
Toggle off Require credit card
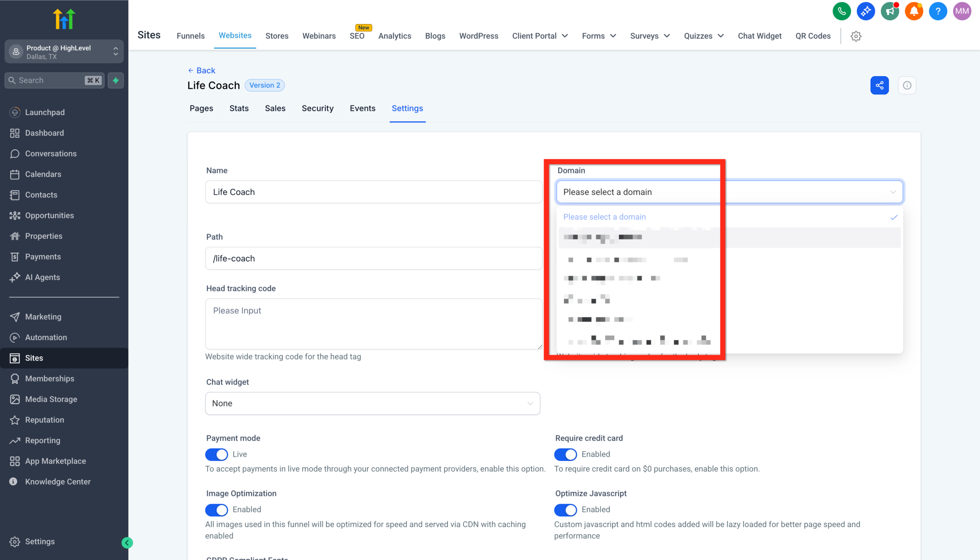click(565, 454)
